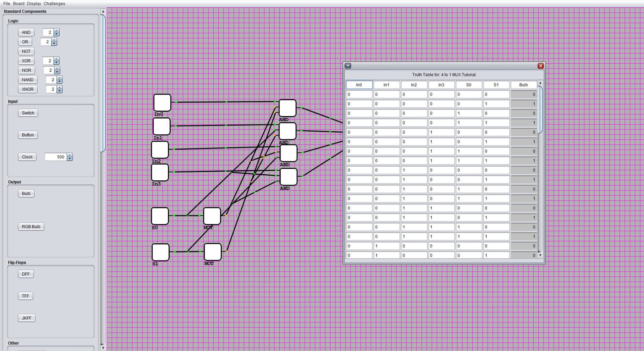Click the In2 input component

(x=160, y=150)
